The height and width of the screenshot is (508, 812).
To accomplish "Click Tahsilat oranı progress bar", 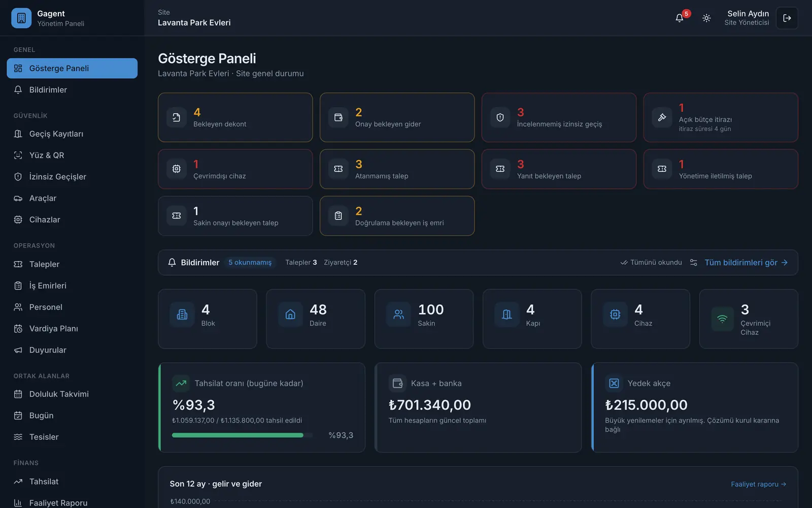I will (x=243, y=435).
